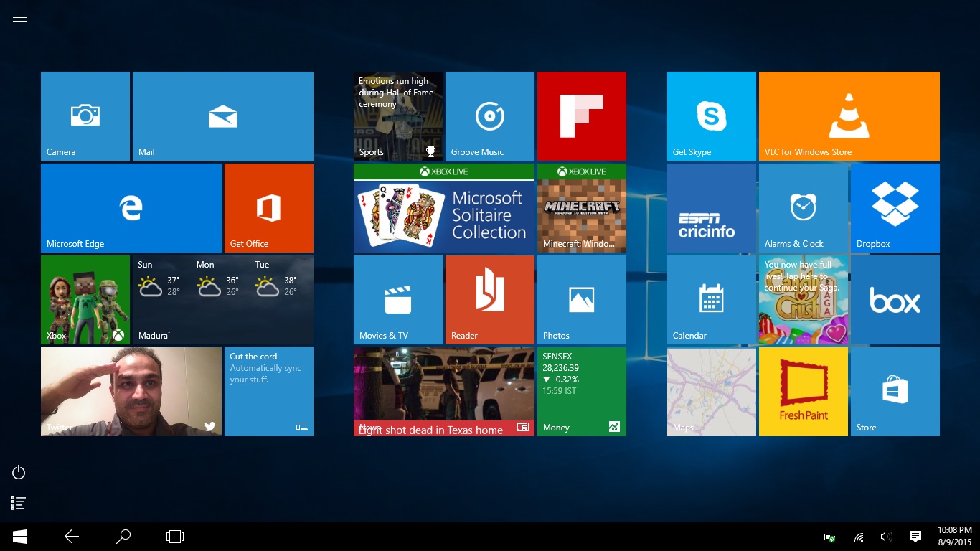This screenshot has height=551, width=980.
Task: Click the taskbar Back arrow
Action: pos(72,537)
